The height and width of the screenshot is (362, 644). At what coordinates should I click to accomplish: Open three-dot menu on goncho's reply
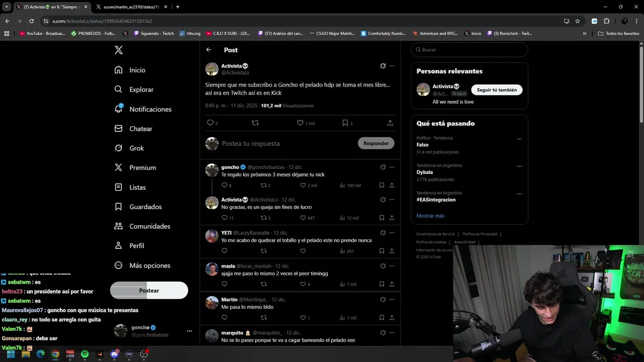pyautogui.click(x=392, y=167)
